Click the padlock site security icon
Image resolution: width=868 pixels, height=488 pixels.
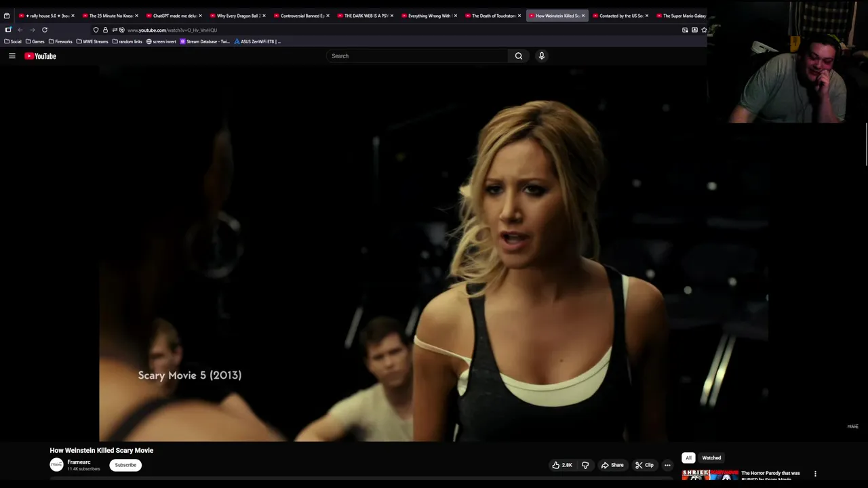point(105,30)
